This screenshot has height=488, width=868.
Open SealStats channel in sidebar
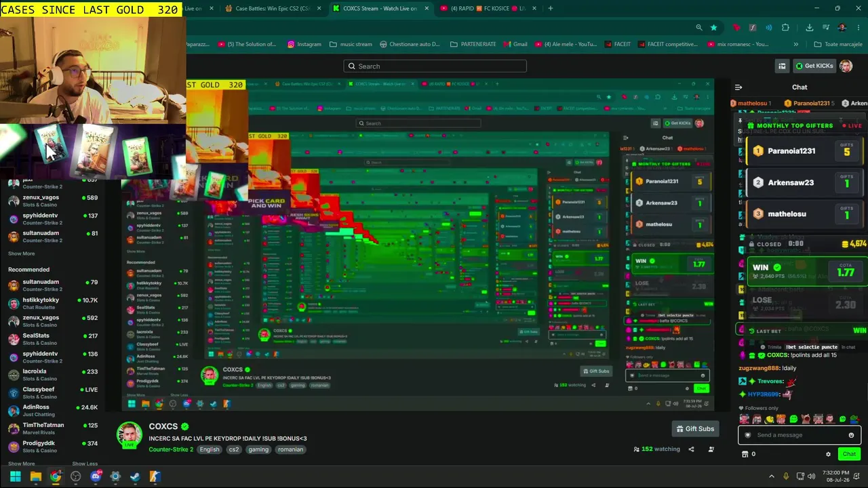tap(53, 339)
